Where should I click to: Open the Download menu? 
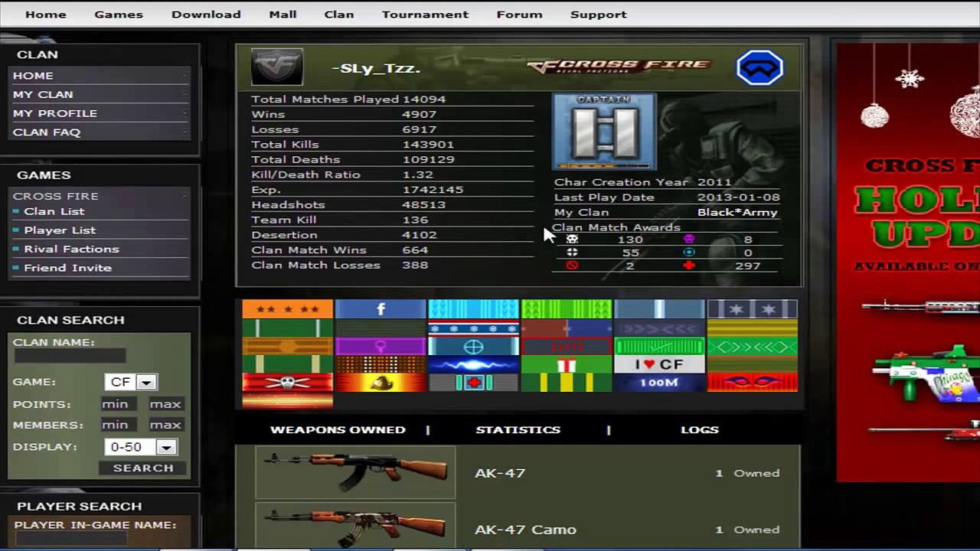206,15
